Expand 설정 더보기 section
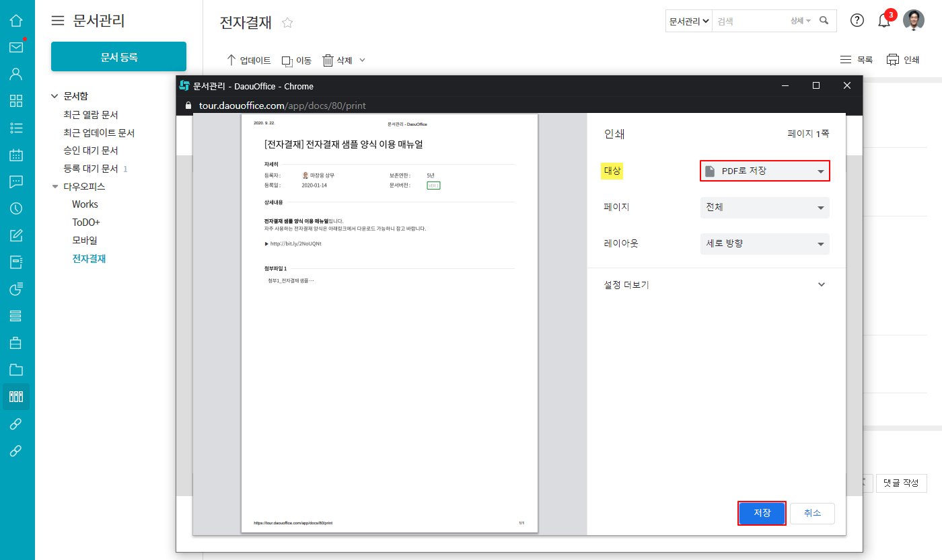Image resolution: width=942 pixels, height=560 pixels. point(715,284)
